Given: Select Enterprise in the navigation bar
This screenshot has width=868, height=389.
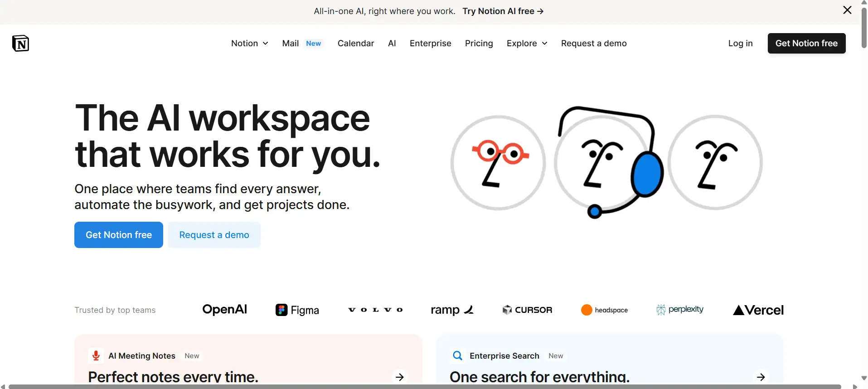Looking at the screenshot, I should coord(431,43).
